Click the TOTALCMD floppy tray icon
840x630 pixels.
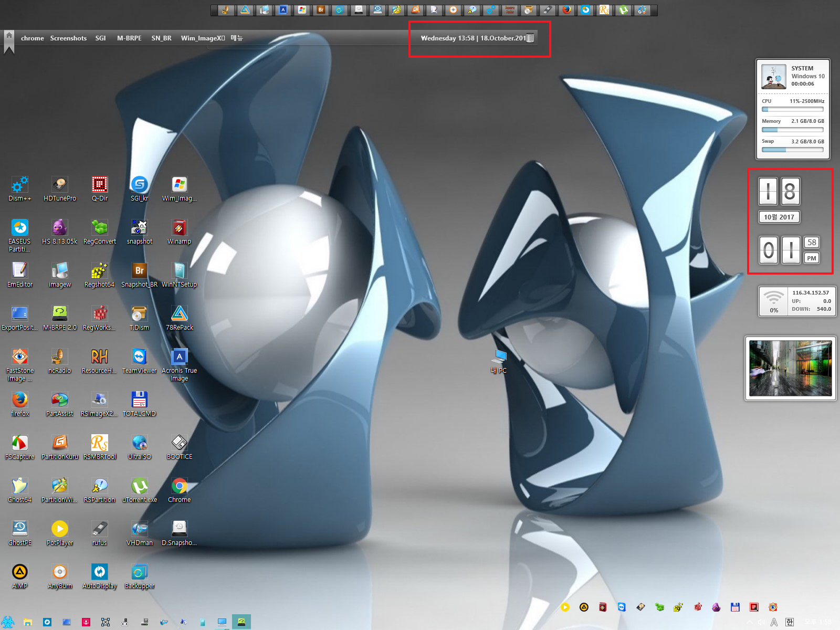tap(735, 607)
